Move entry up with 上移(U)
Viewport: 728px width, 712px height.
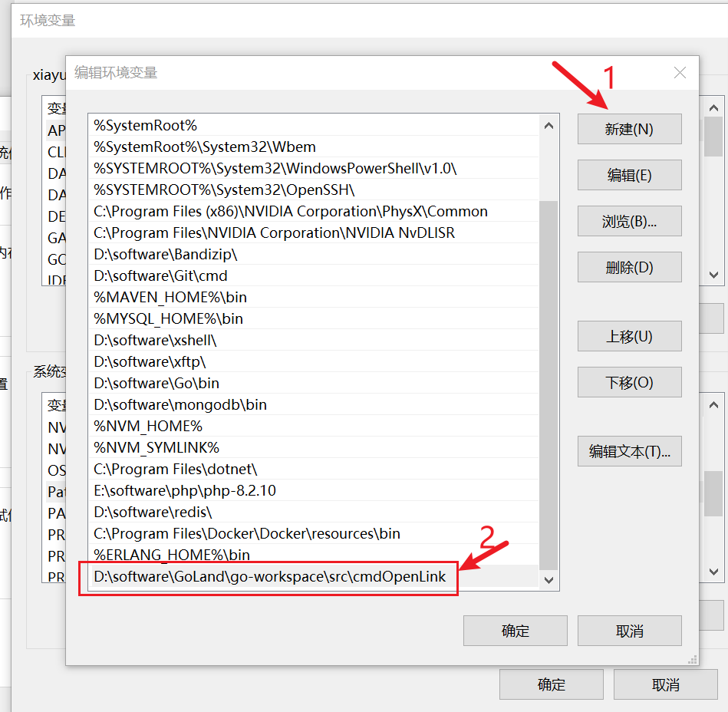629,336
